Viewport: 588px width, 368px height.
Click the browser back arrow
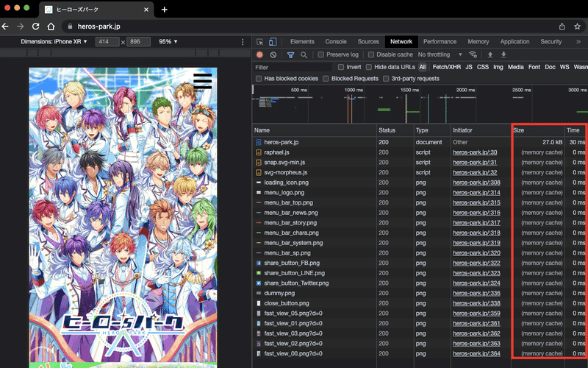coord(5,26)
